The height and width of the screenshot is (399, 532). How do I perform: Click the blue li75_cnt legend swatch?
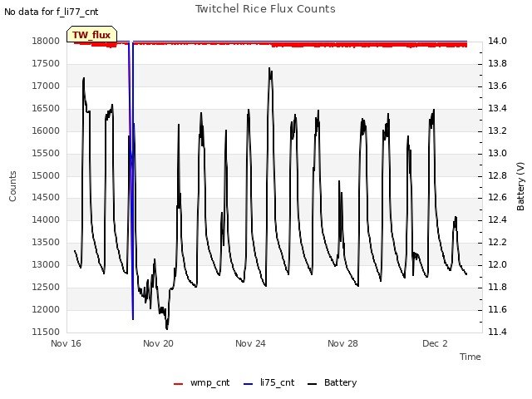click(248, 384)
